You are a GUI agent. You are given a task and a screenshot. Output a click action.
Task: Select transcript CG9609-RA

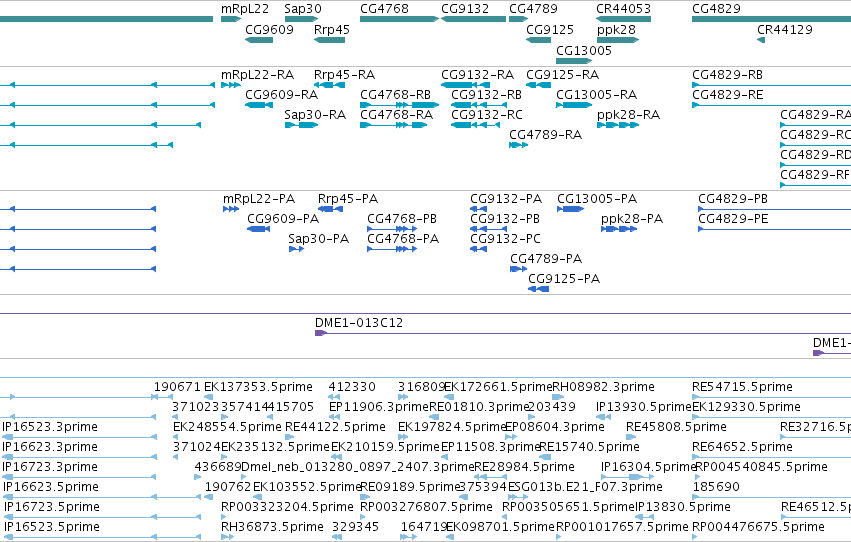259,105
